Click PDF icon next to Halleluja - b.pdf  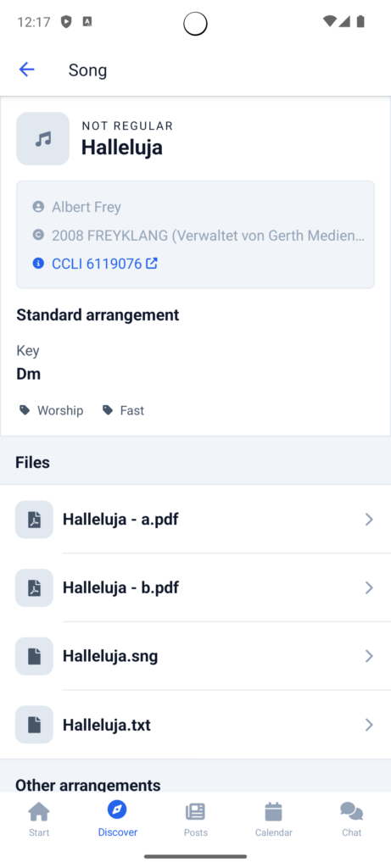coord(34,587)
